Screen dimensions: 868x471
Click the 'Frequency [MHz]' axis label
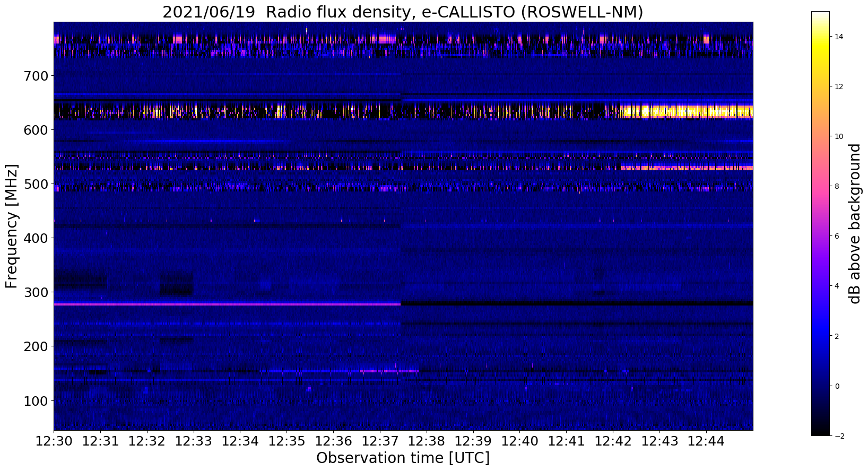(x=12, y=226)
